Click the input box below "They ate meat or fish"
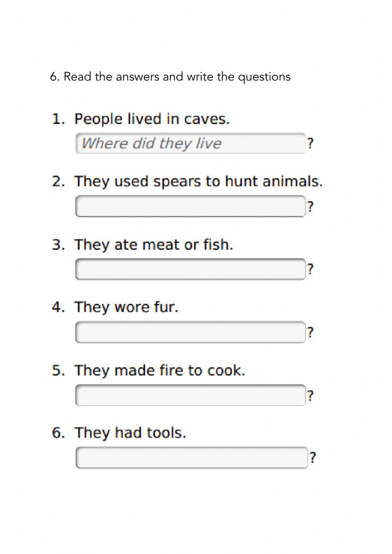The height and width of the screenshot is (554, 392). pyautogui.click(x=190, y=269)
